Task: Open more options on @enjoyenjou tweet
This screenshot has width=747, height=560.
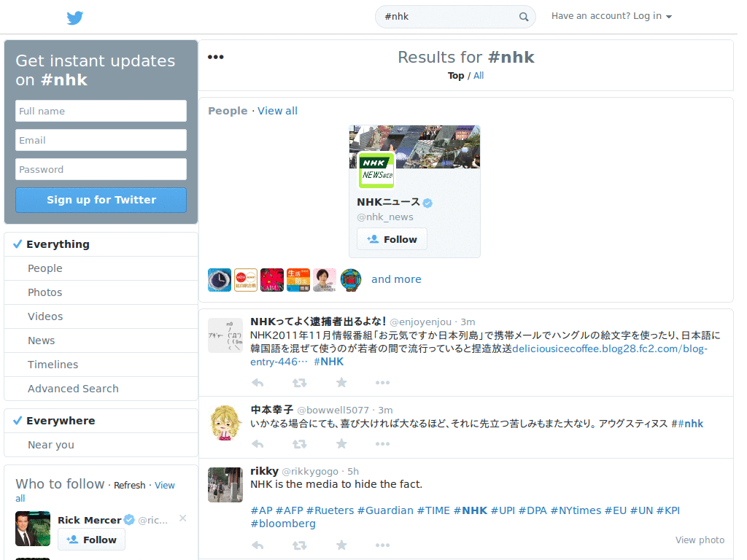Action: (382, 382)
